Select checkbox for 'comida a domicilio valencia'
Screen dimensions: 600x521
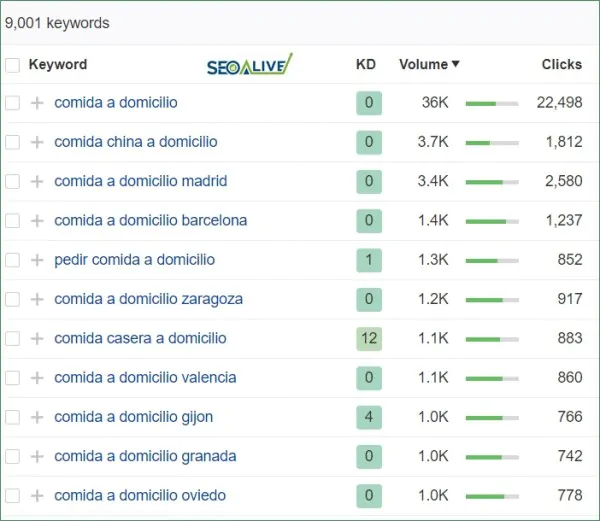click(12, 378)
